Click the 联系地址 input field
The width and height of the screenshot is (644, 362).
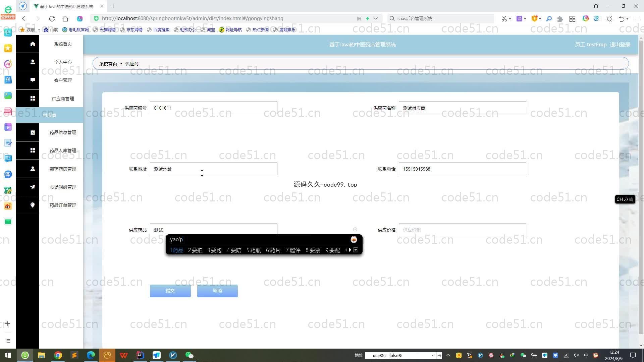point(213,169)
